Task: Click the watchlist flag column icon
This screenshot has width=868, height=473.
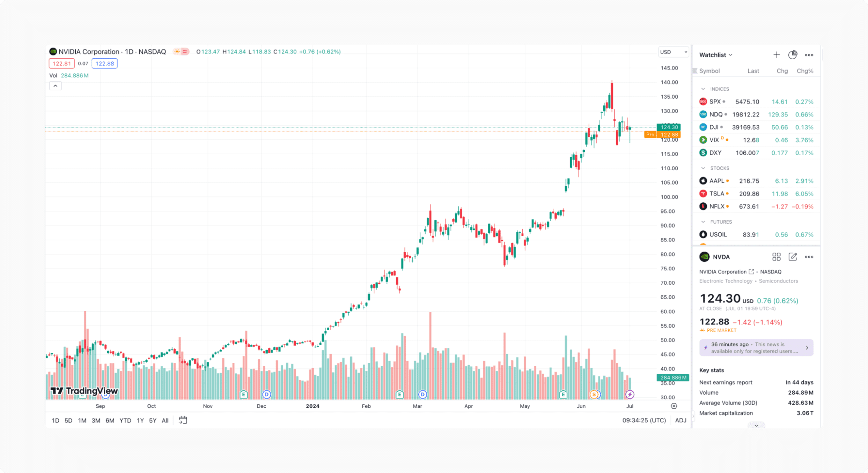Action: [695, 71]
